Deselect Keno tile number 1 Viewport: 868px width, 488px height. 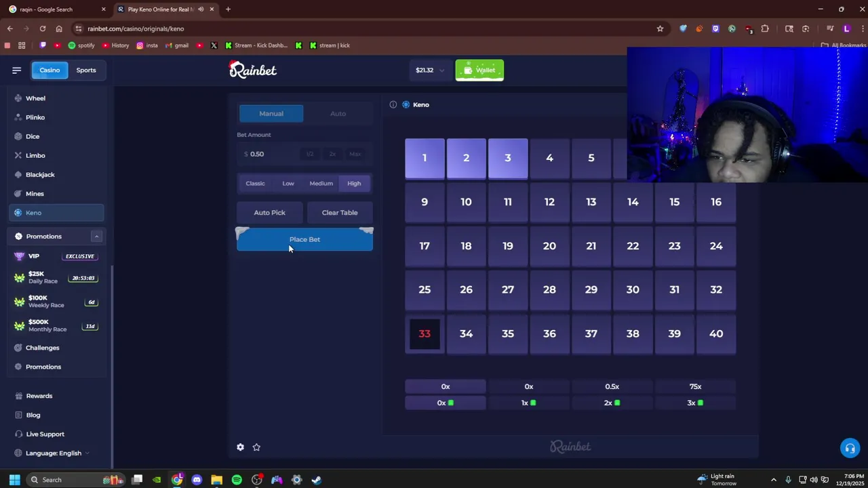425,158
